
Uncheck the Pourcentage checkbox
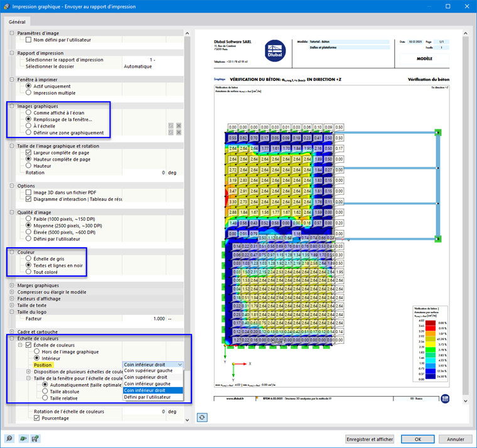(36, 418)
